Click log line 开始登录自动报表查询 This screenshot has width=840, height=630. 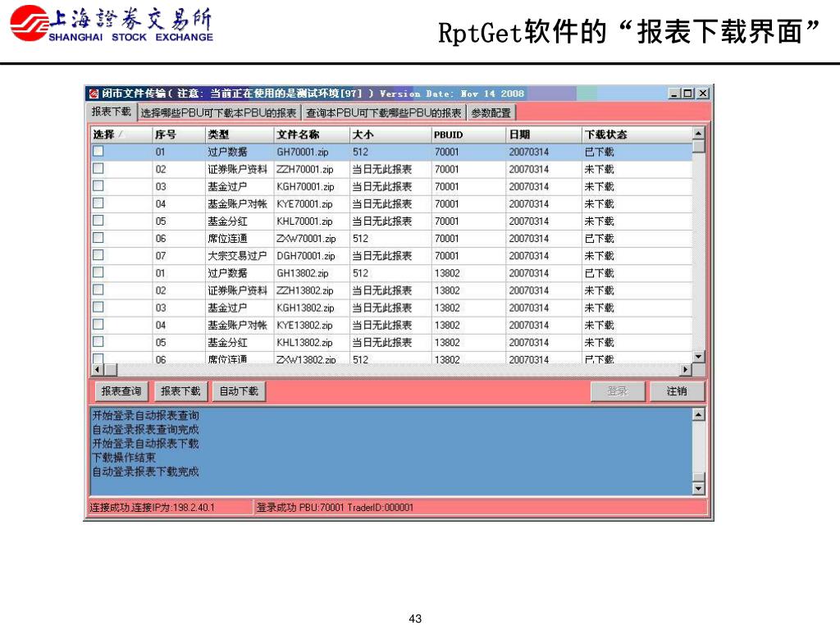pyautogui.click(x=145, y=415)
